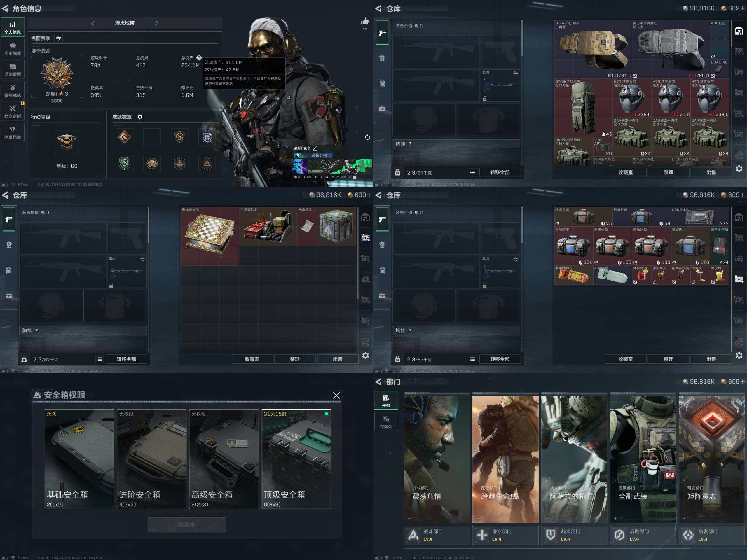Switch to the 军需处 tab in 部门
Screen dimensions: 747x560
[386, 421]
